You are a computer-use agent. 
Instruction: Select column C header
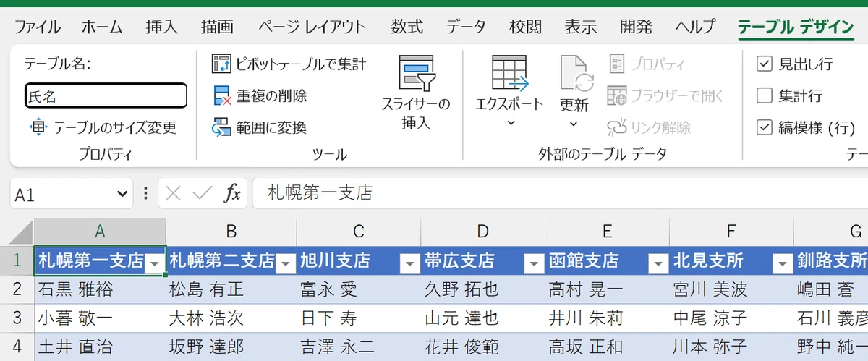pos(359,232)
